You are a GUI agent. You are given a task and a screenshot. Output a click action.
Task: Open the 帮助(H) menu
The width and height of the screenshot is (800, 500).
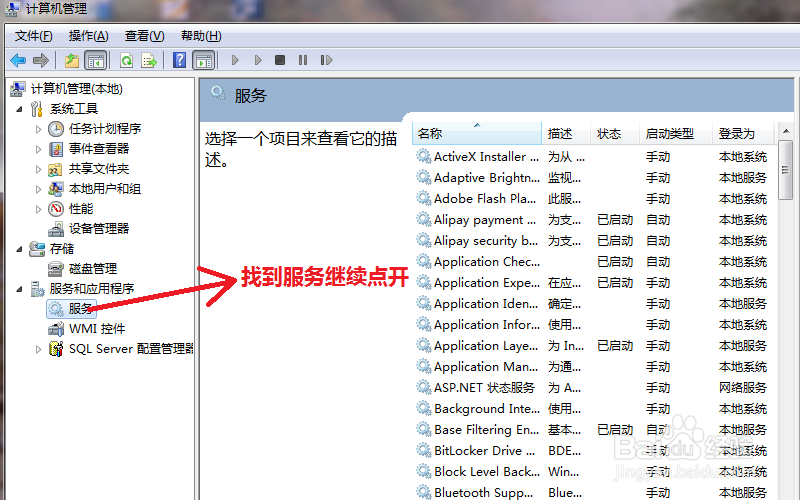(x=201, y=36)
